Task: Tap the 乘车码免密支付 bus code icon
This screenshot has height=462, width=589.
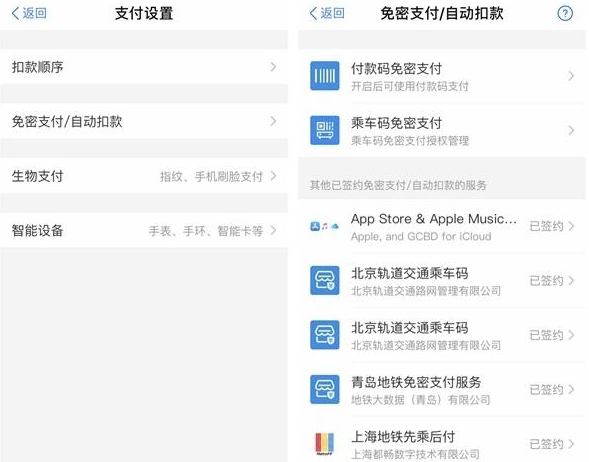Action: coord(325,130)
